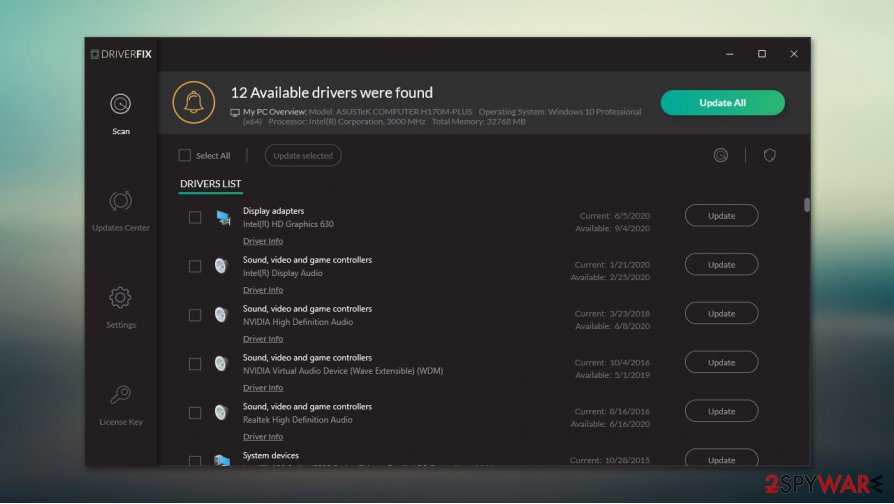This screenshot has width=894, height=504.
Task: Minimize the DriverFix window
Action: point(730,54)
